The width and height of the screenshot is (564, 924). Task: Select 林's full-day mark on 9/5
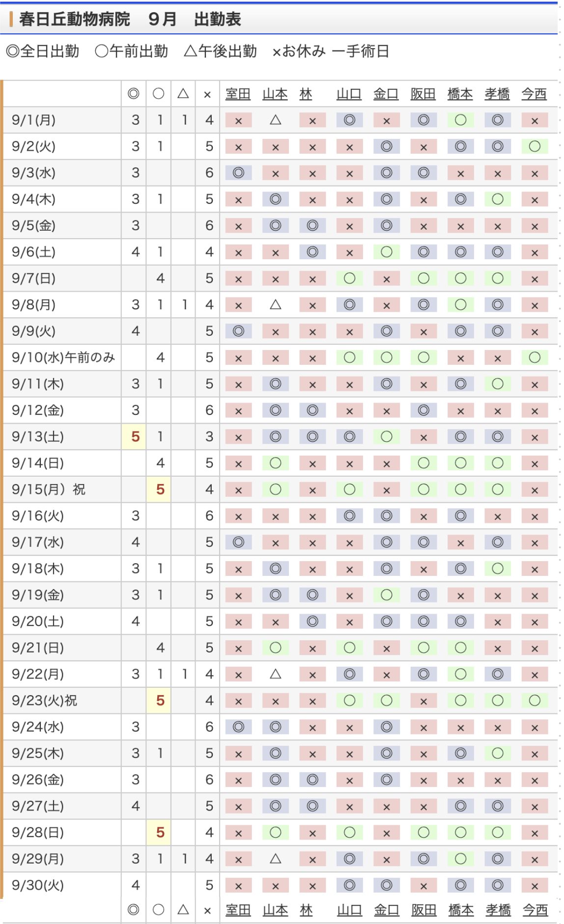[x=312, y=225]
